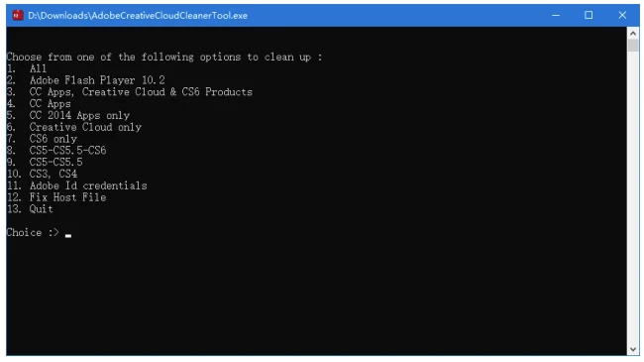
Task: Click the Choice :> prompt cursor
Action: pos(68,235)
